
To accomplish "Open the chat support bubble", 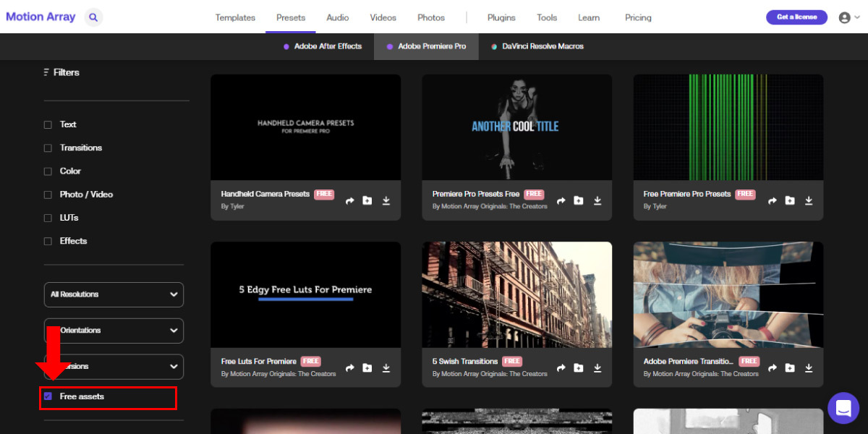I will click(843, 408).
